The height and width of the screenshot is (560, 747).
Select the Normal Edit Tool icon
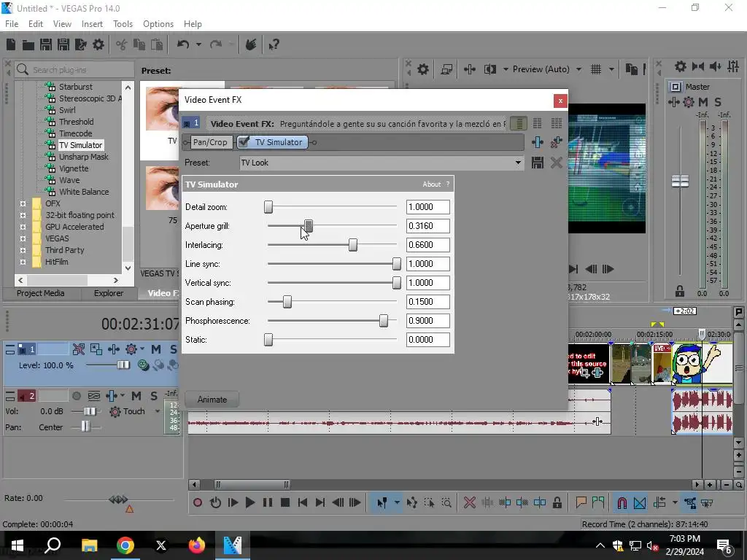382,502
